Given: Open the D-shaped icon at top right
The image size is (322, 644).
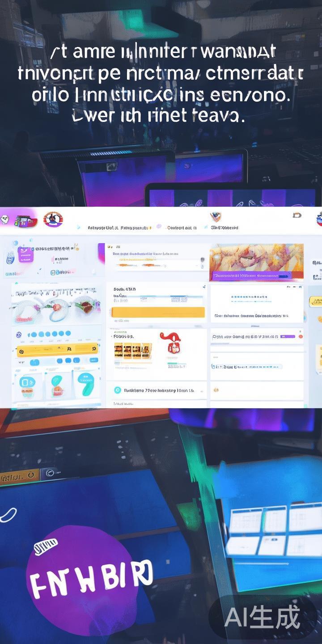Looking at the screenshot, I should pyautogui.click(x=297, y=215).
